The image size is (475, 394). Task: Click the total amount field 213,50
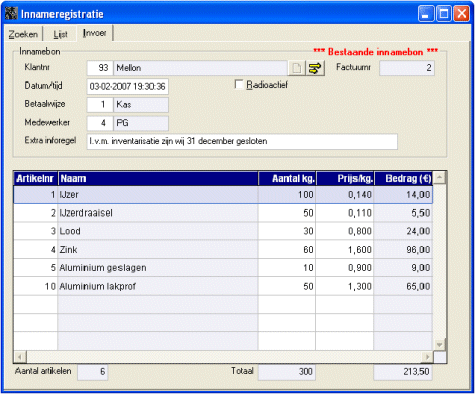[403, 372]
